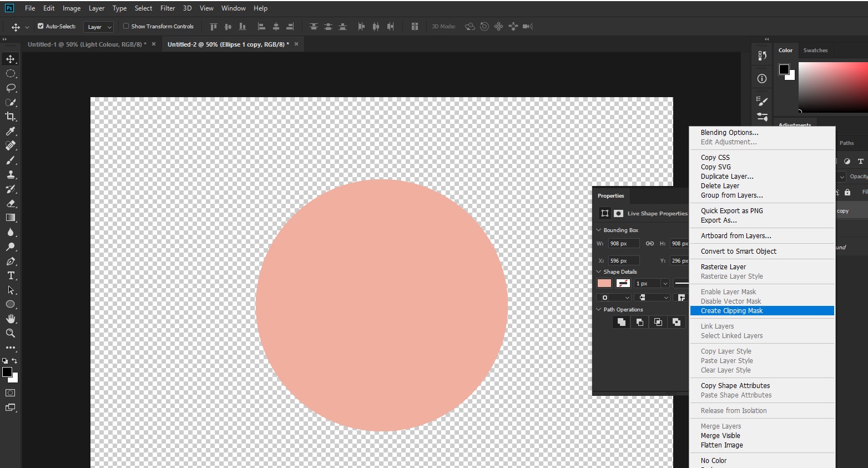Open the stroke width dropdown
The height and width of the screenshot is (468, 868).
pyautogui.click(x=665, y=284)
